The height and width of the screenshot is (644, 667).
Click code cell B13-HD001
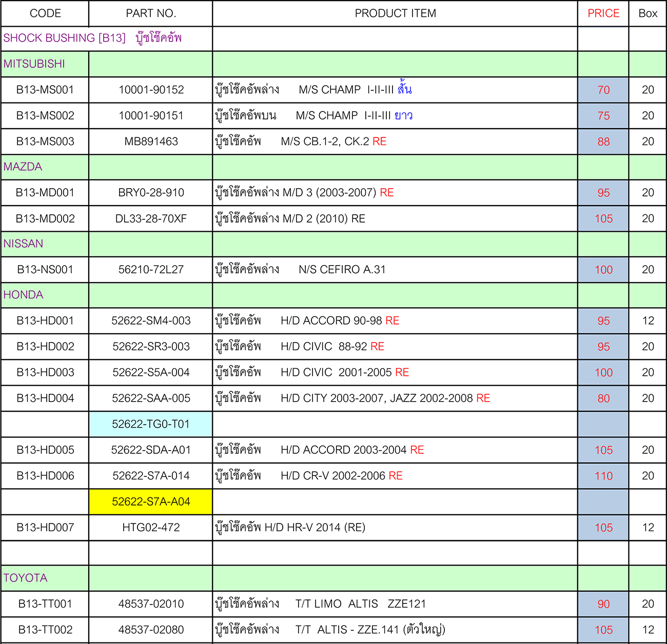pyautogui.click(x=45, y=320)
